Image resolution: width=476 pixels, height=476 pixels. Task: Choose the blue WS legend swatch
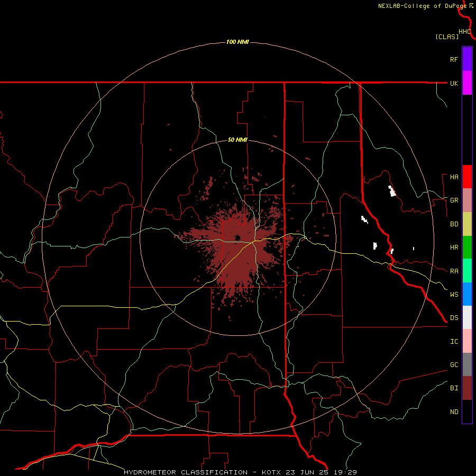(x=467, y=294)
